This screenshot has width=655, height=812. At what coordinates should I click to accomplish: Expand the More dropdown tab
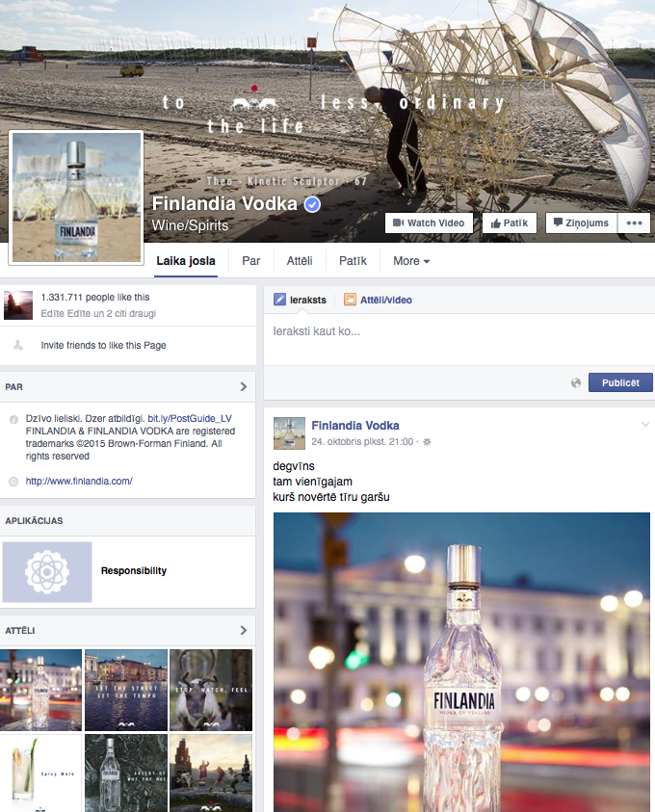[x=411, y=261]
